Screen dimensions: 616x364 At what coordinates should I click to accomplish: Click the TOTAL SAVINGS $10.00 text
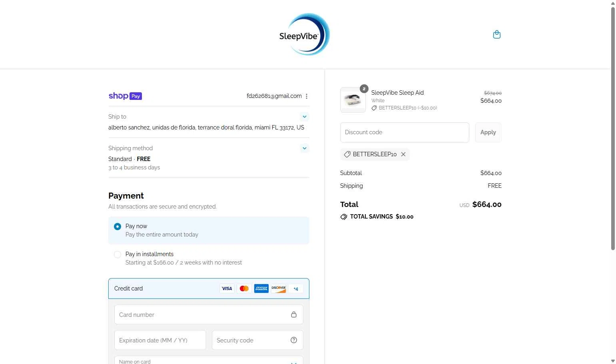[382, 217]
